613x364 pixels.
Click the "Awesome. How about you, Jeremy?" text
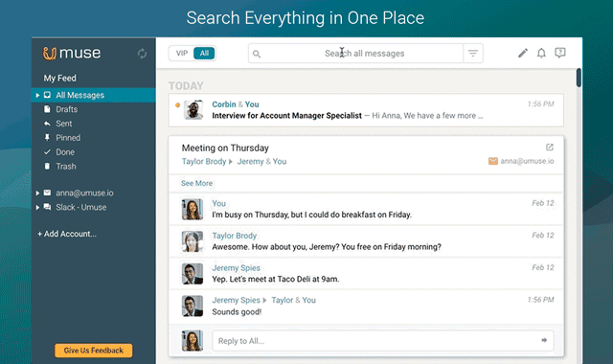point(327,247)
